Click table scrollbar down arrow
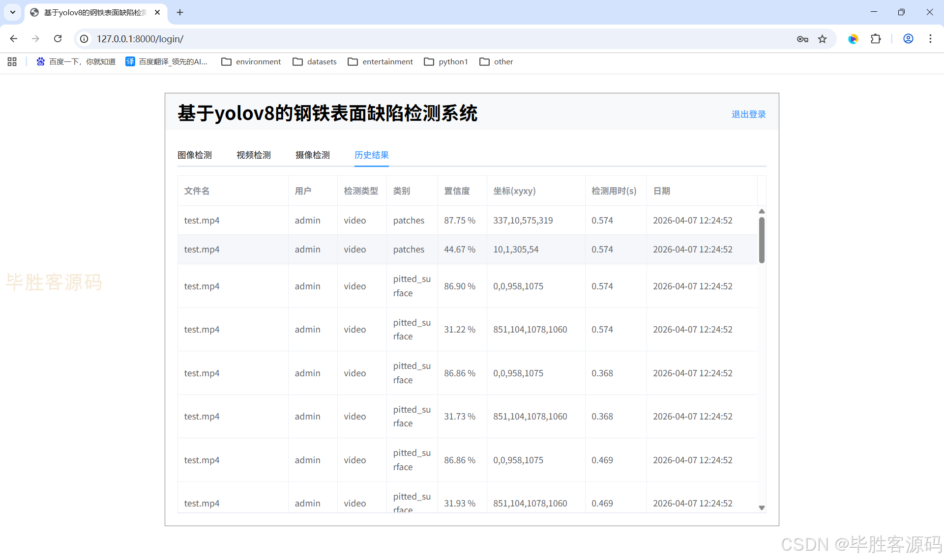Viewport: 944px width, 560px height. 762,508
